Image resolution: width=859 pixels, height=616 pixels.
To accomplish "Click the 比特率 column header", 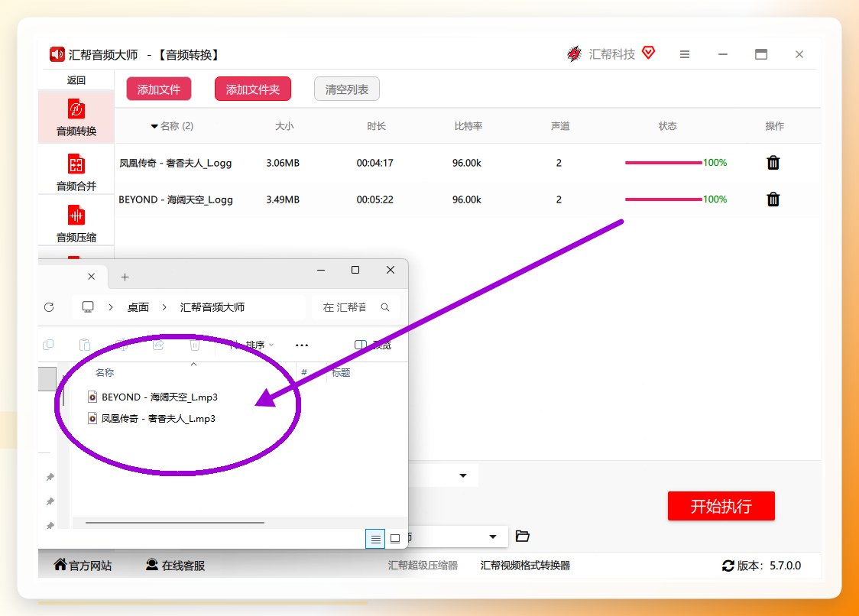I will click(x=468, y=126).
